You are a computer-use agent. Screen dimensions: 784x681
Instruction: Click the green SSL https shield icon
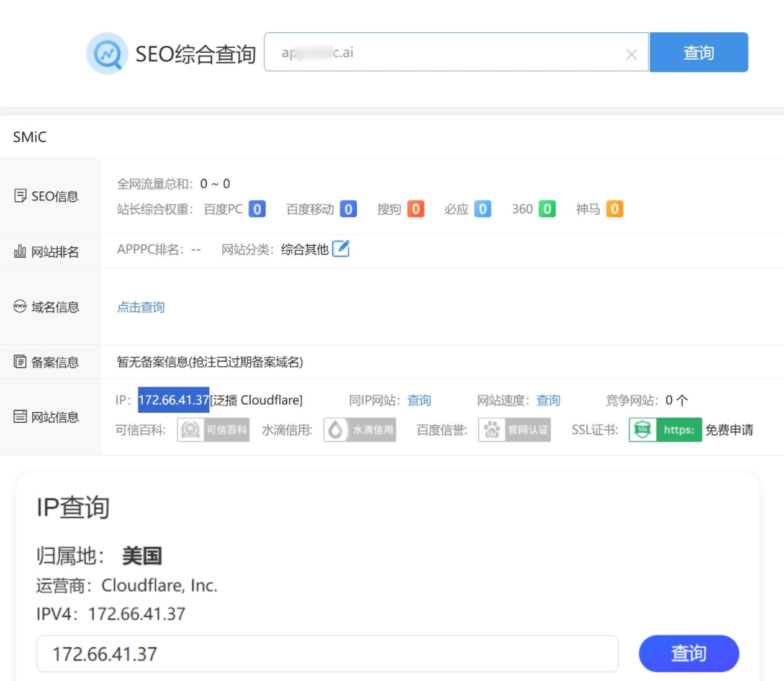(x=642, y=430)
